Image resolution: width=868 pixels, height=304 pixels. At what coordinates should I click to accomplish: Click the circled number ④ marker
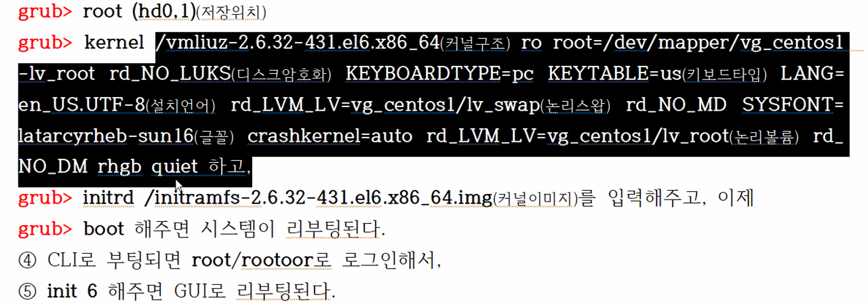pos(27,261)
